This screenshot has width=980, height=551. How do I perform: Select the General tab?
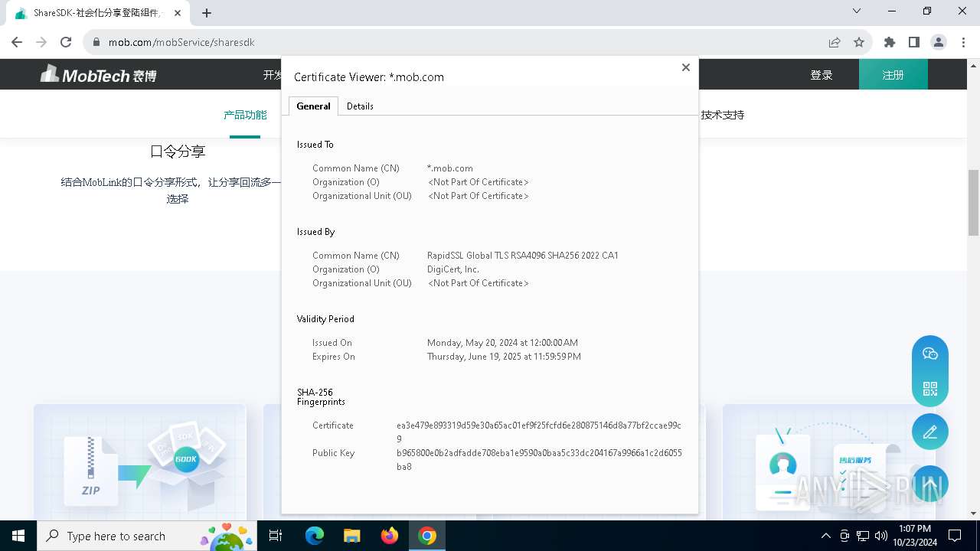[x=313, y=106]
